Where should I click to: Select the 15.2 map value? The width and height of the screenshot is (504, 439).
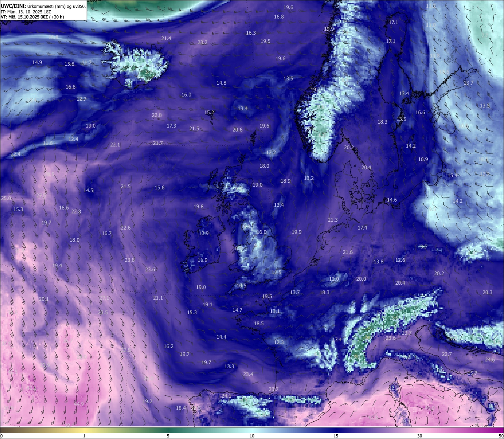[209, 112]
